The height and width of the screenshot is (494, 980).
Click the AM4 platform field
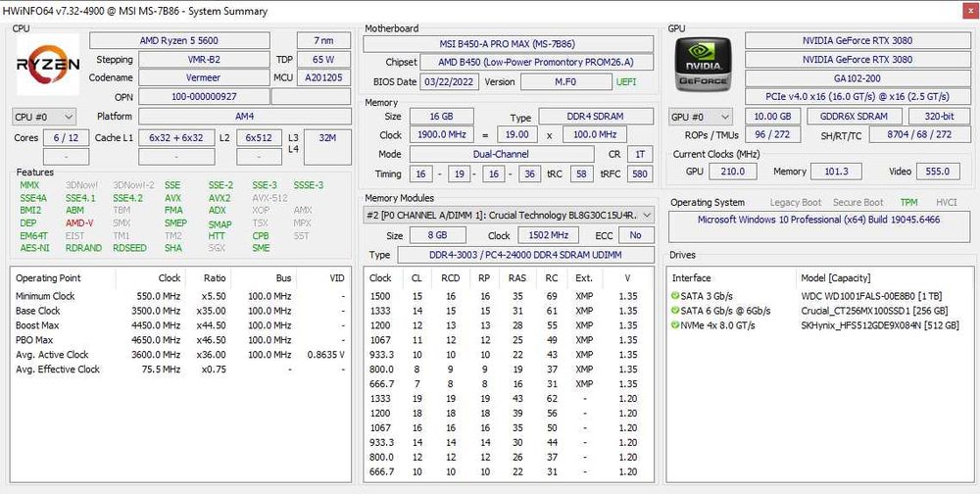245,117
